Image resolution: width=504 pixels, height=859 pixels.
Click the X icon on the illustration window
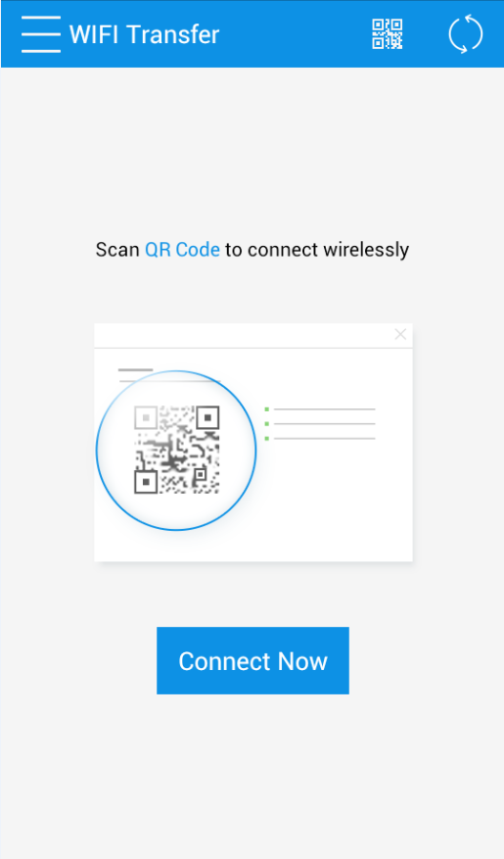400,334
